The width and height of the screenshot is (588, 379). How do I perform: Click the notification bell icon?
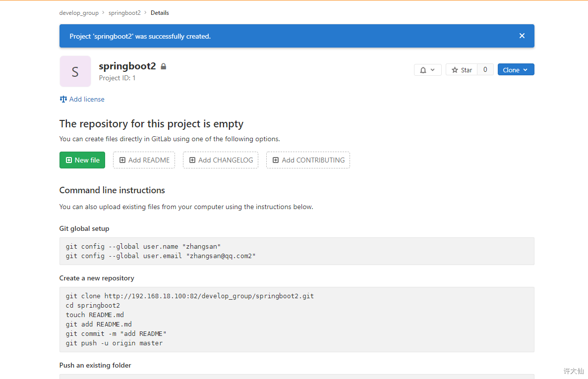(x=423, y=70)
